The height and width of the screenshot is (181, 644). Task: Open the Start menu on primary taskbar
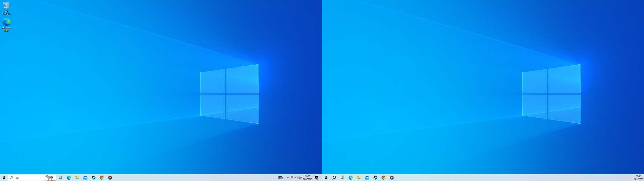[4, 178]
